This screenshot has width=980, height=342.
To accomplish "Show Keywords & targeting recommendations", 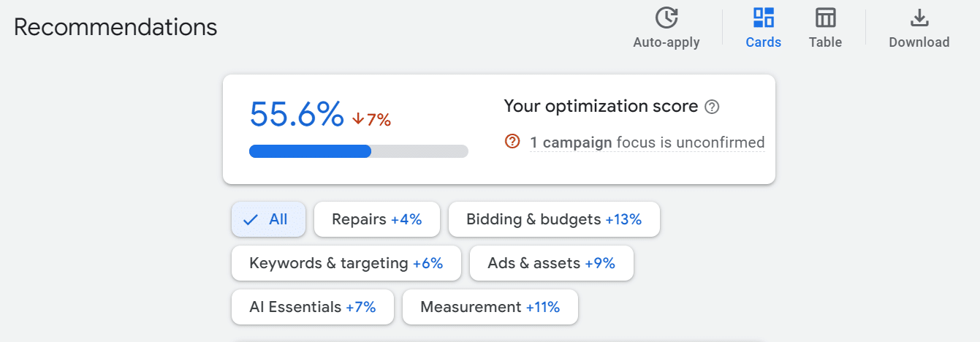I will [346, 263].
